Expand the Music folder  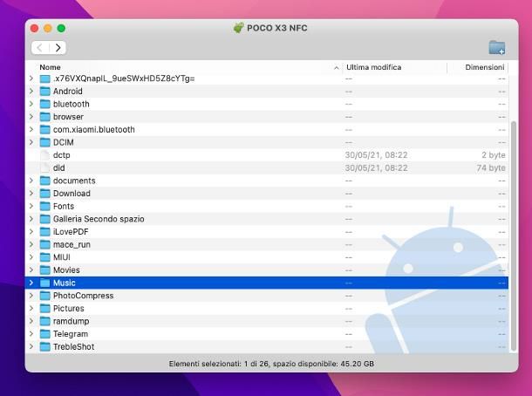click(x=31, y=283)
